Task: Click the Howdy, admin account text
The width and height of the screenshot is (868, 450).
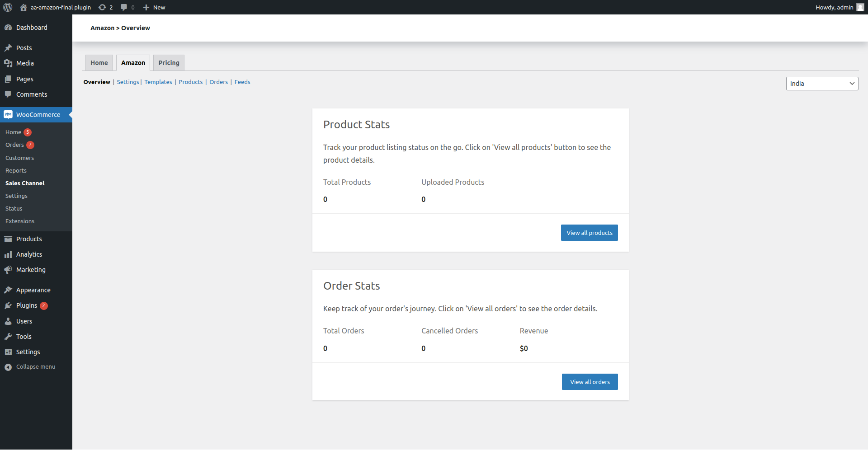Action: click(x=835, y=7)
